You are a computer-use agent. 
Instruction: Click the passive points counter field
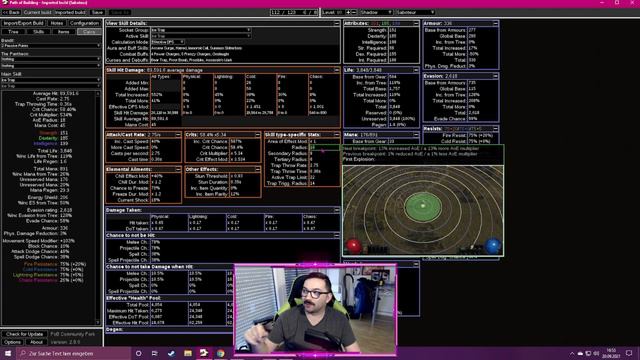click(x=293, y=12)
